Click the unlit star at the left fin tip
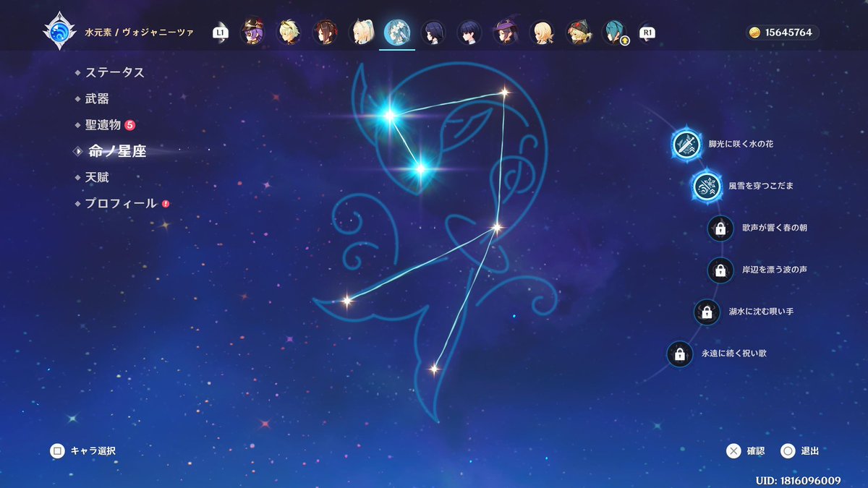This screenshot has height=488, width=868. (x=346, y=300)
